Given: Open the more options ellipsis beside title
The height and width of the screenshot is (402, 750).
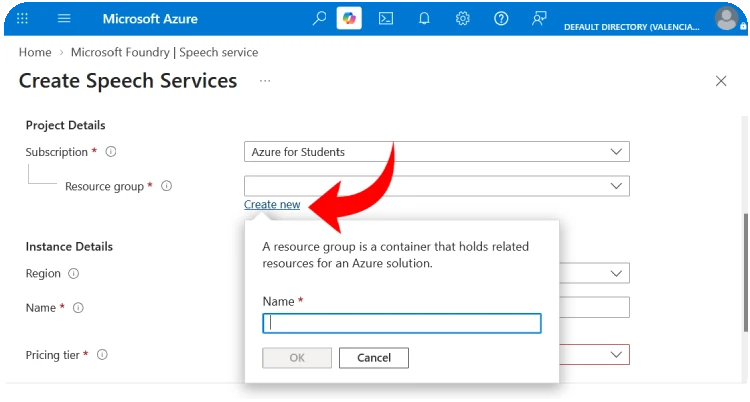Looking at the screenshot, I should coord(265,81).
